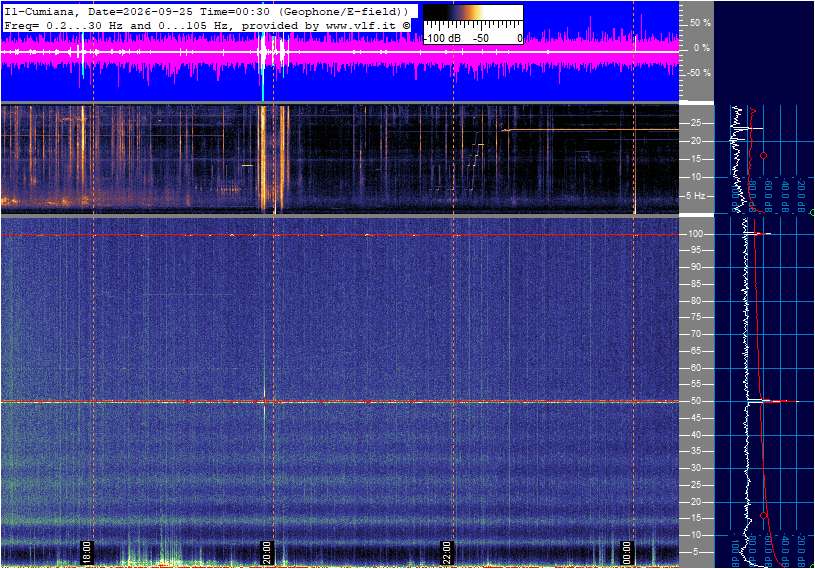The height and width of the screenshot is (569, 815).
Task: Click the '-50' color scale label
Action: (x=481, y=38)
